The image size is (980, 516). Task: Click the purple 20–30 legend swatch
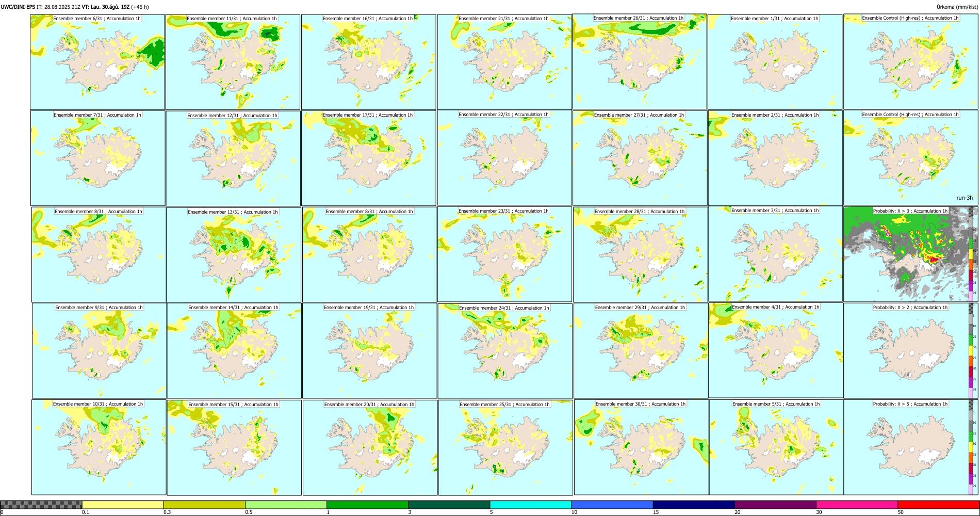point(775,505)
